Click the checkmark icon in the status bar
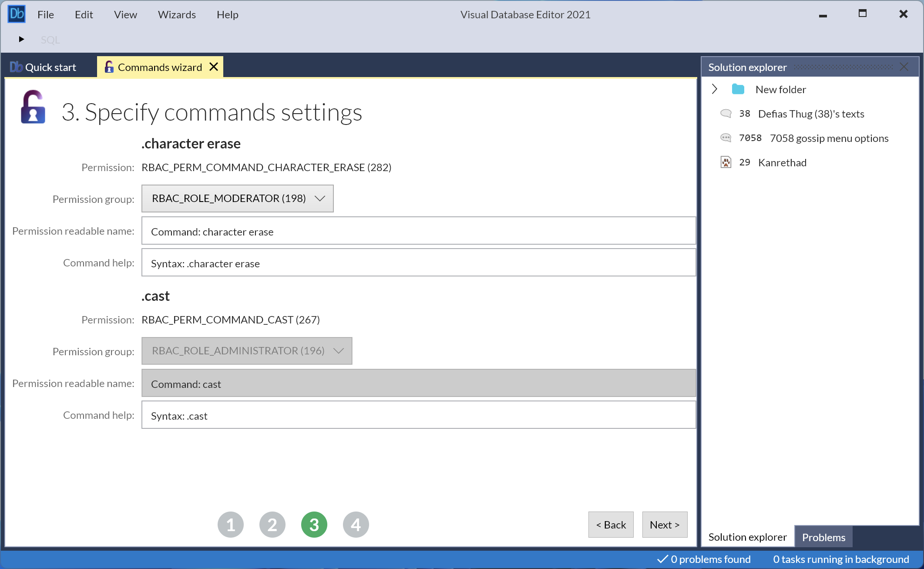This screenshot has height=569, width=924. click(x=662, y=559)
